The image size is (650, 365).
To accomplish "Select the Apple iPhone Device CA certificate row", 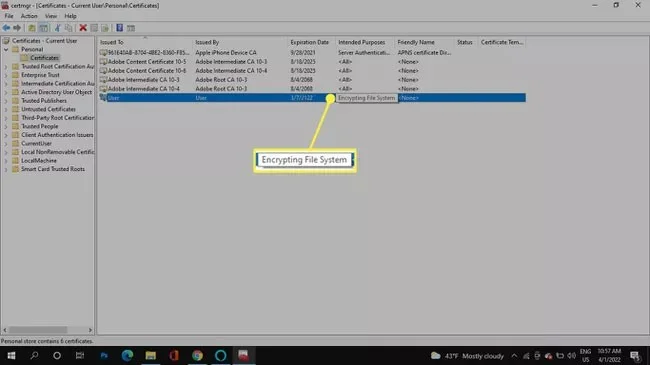I will click(312, 53).
